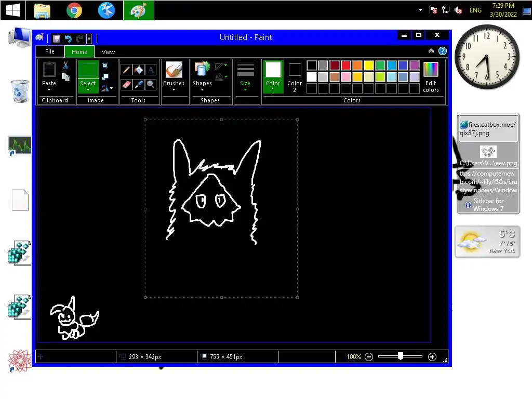Screen dimensions: 532x399
Task: Pick the black color swatch
Action: pos(312,65)
